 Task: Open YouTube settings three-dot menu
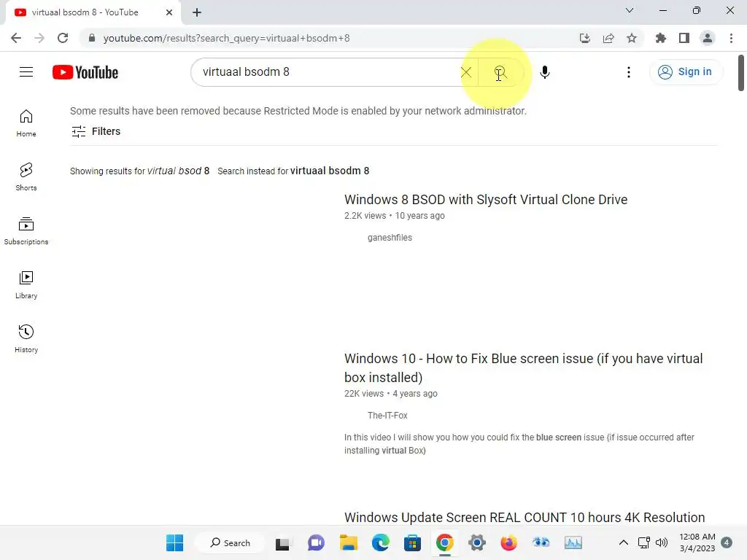click(x=628, y=72)
